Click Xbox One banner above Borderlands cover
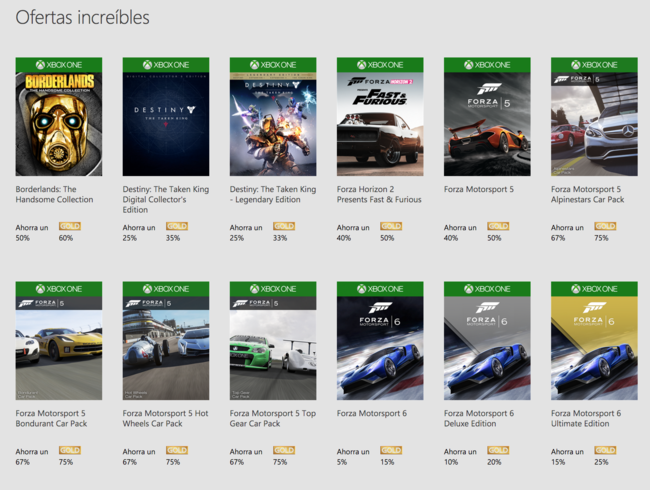The width and height of the screenshot is (650, 490). click(59, 65)
